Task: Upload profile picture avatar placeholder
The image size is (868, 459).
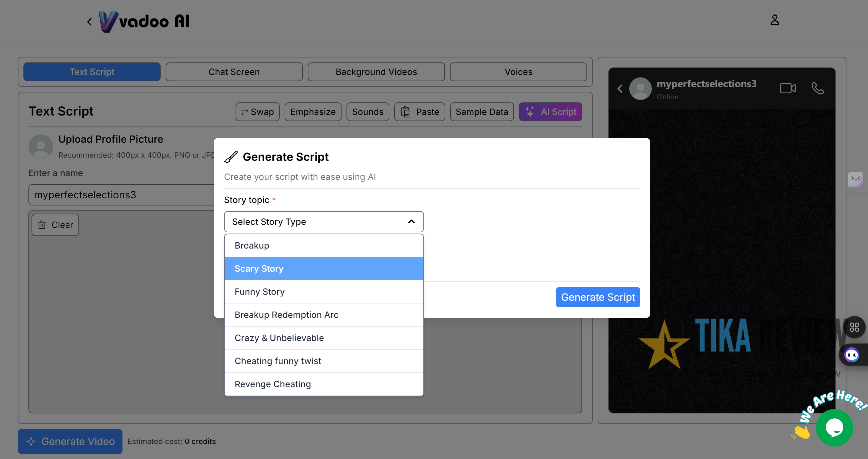Action: click(41, 146)
